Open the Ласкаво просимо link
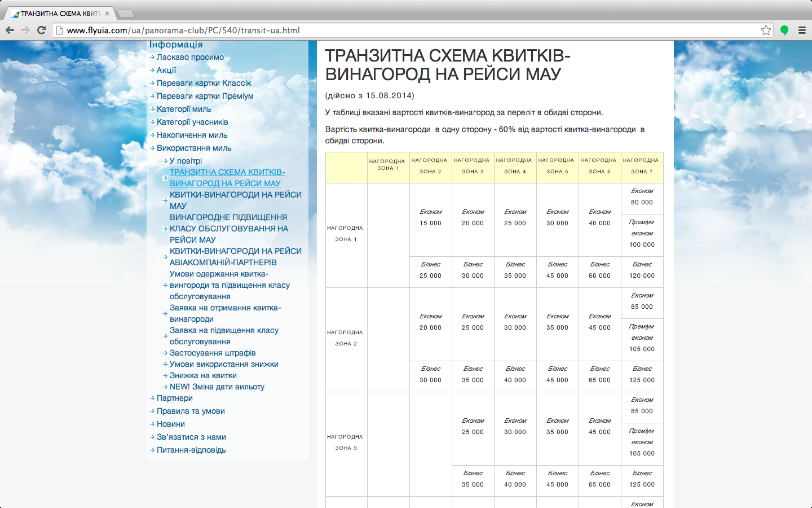The height and width of the screenshot is (508, 812). [190, 57]
